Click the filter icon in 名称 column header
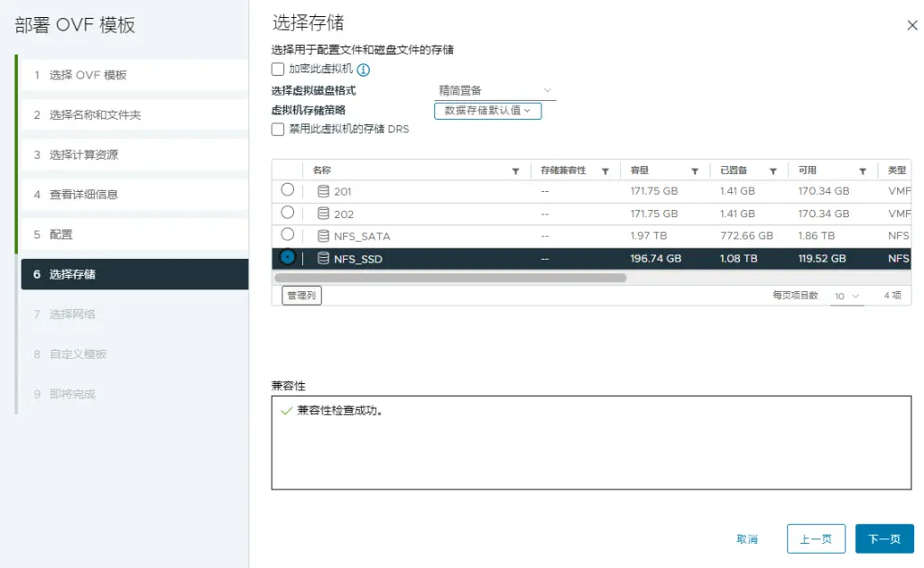The image size is (924, 568). 515,170
